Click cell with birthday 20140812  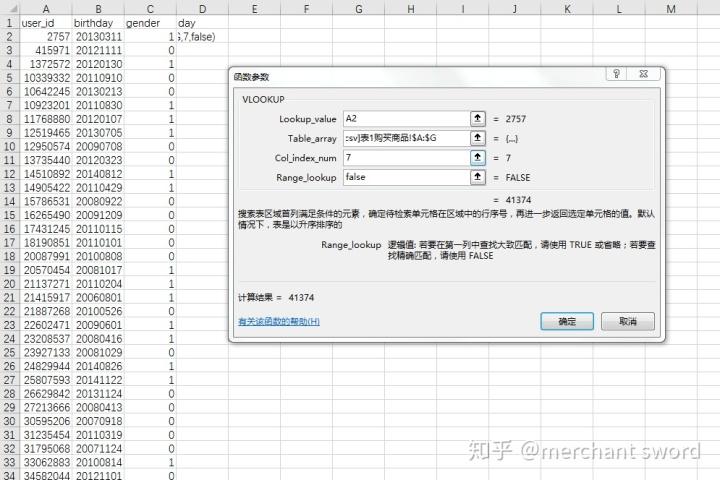(x=98, y=174)
